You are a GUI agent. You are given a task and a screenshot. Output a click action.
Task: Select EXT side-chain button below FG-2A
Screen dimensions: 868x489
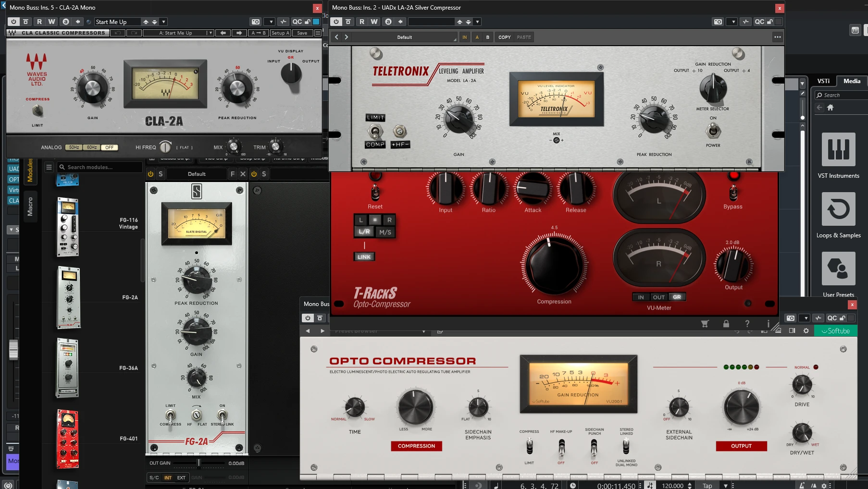[181, 477]
